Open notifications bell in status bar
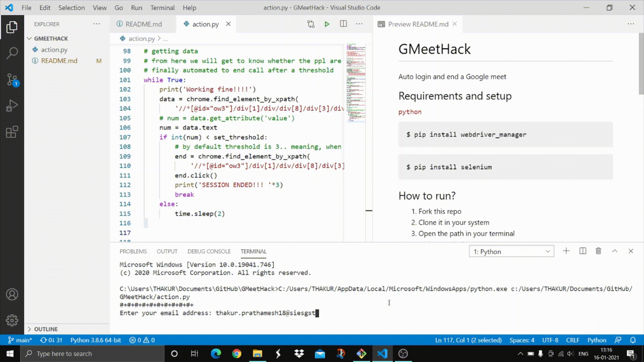 pyautogui.click(x=633, y=340)
